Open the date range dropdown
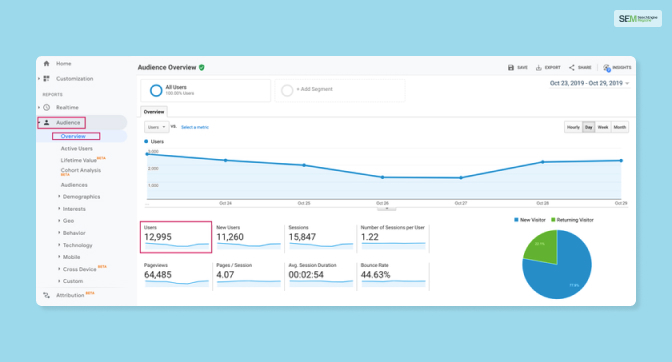 [589, 83]
